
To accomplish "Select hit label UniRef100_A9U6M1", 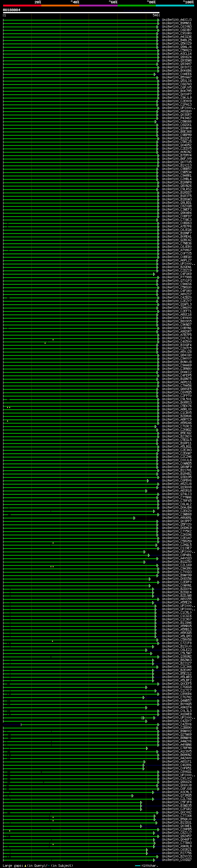I will 177,518.
